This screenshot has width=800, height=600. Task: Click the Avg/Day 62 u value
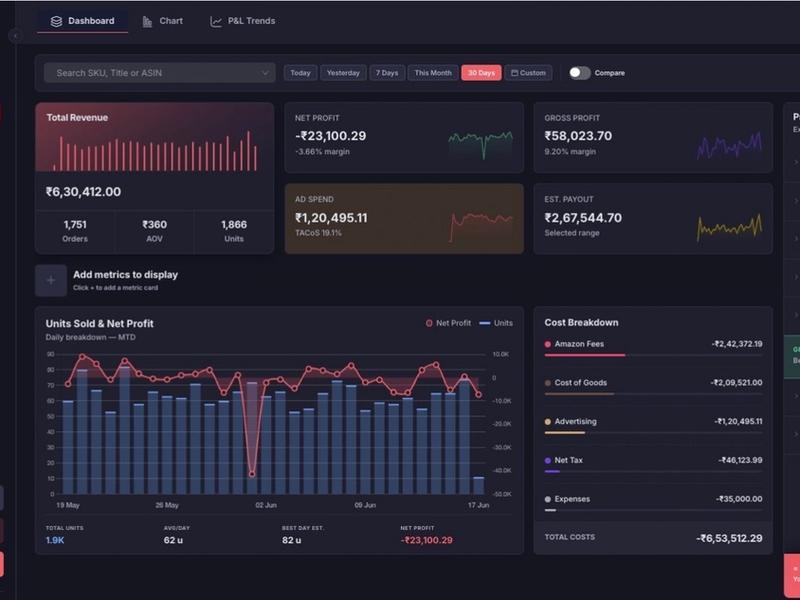[x=173, y=540]
